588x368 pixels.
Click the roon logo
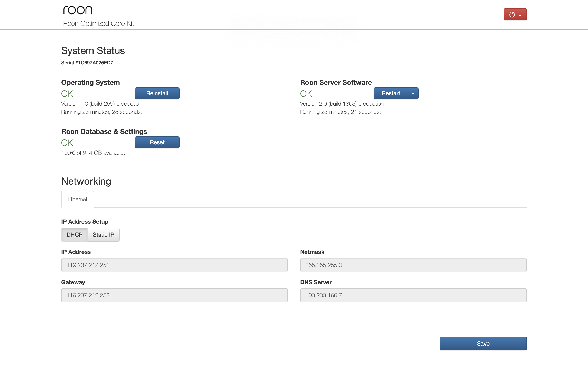click(x=78, y=10)
